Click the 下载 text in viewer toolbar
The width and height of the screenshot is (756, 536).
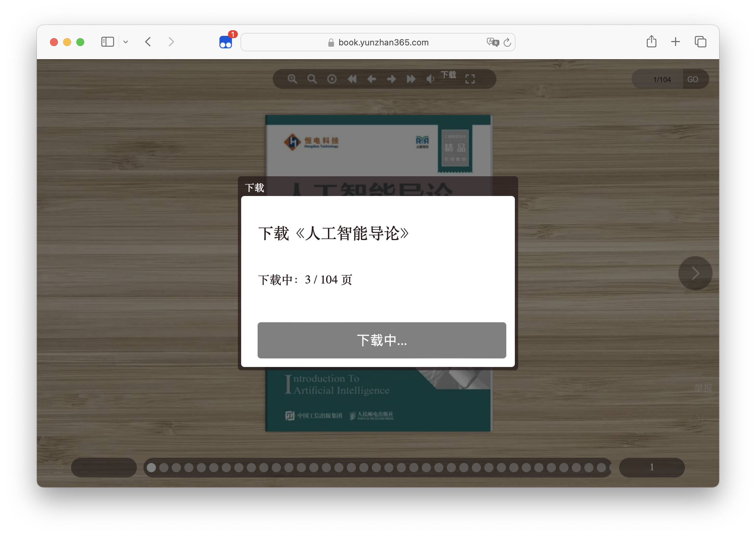click(448, 75)
